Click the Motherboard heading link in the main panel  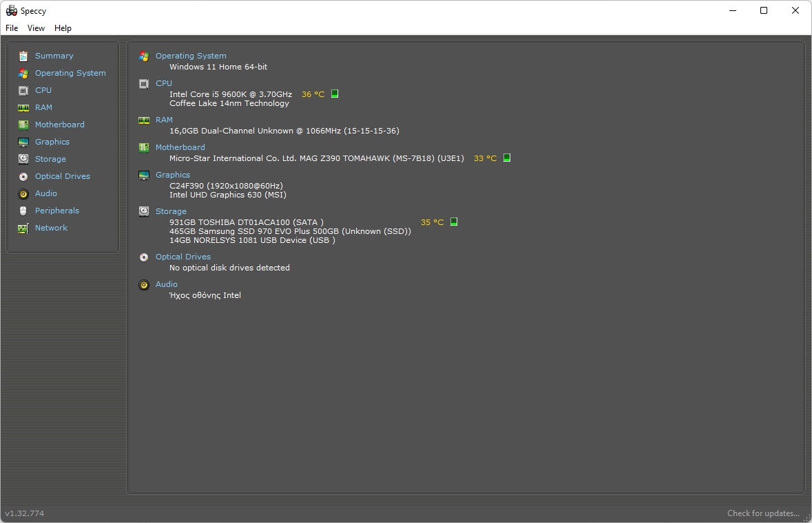(180, 147)
